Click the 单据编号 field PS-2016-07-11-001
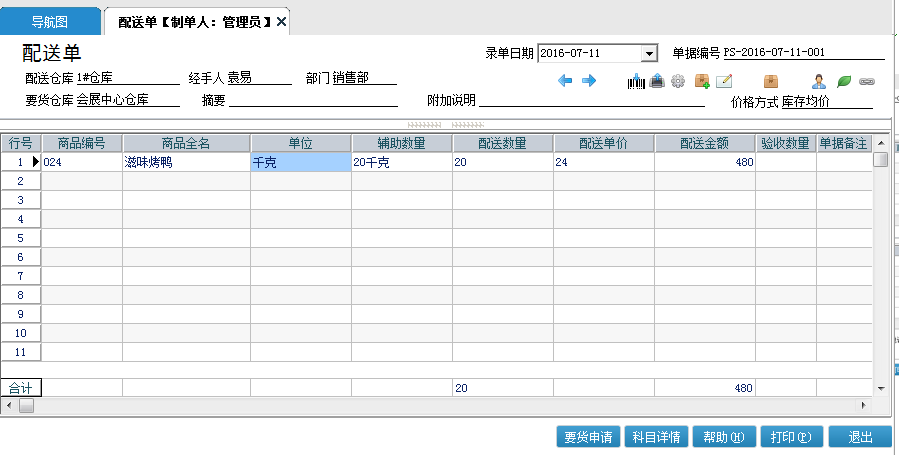 [x=804, y=52]
